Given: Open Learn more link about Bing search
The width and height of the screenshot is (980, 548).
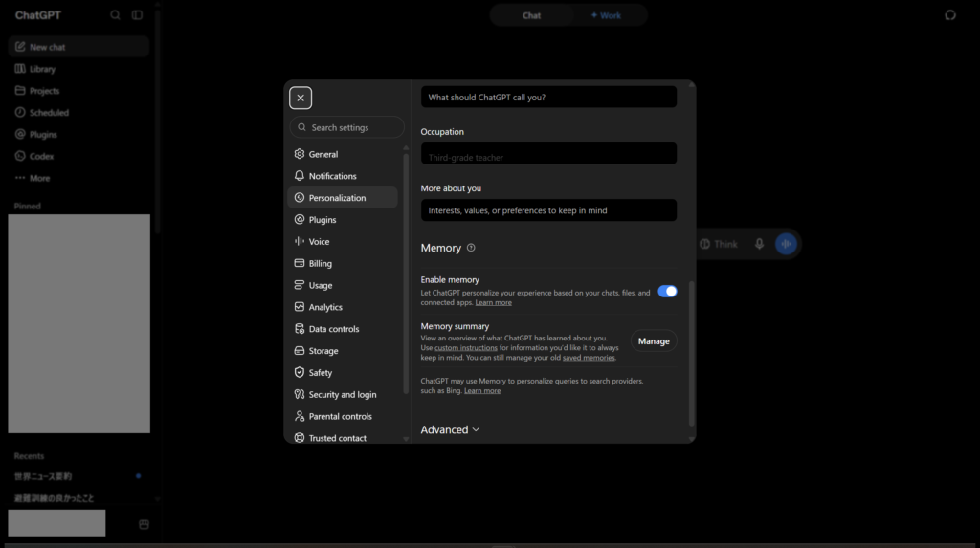Looking at the screenshot, I should 482,390.
